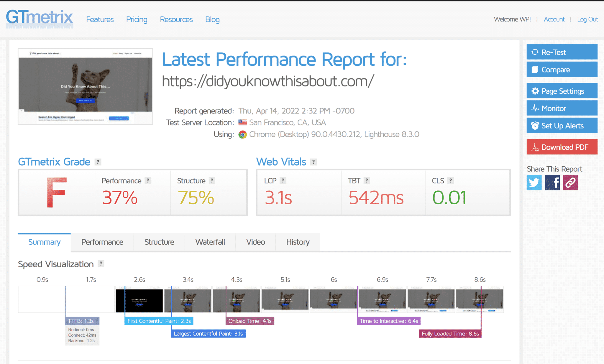
Task: Log out of GTmetrix
Action: (x=587, y=19)
